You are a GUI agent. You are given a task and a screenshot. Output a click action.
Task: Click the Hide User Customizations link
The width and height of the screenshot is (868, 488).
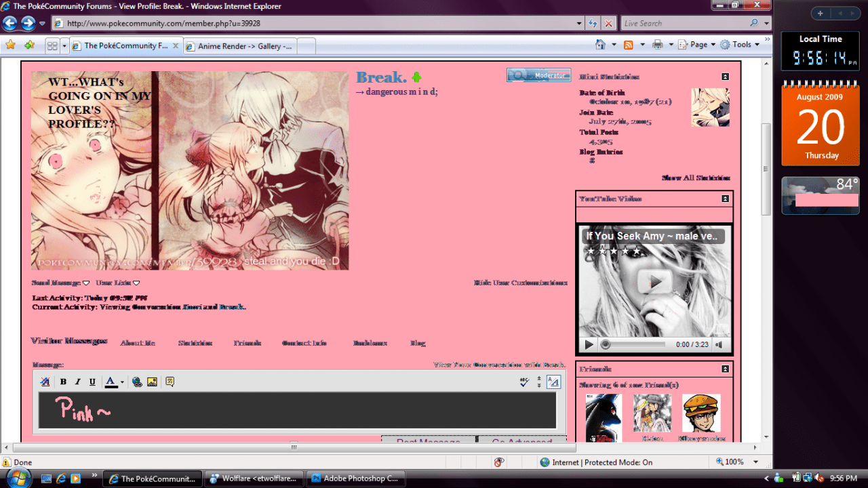click(520, 283)
